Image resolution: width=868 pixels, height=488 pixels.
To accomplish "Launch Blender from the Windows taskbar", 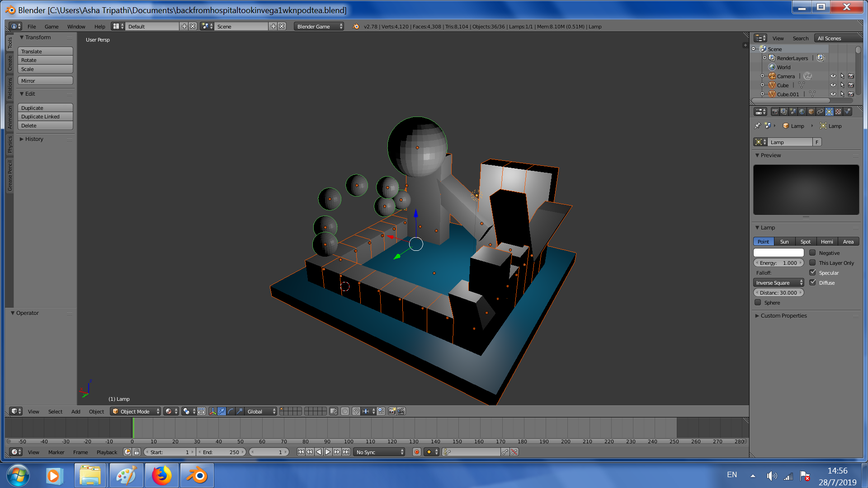I will [197, 475].
